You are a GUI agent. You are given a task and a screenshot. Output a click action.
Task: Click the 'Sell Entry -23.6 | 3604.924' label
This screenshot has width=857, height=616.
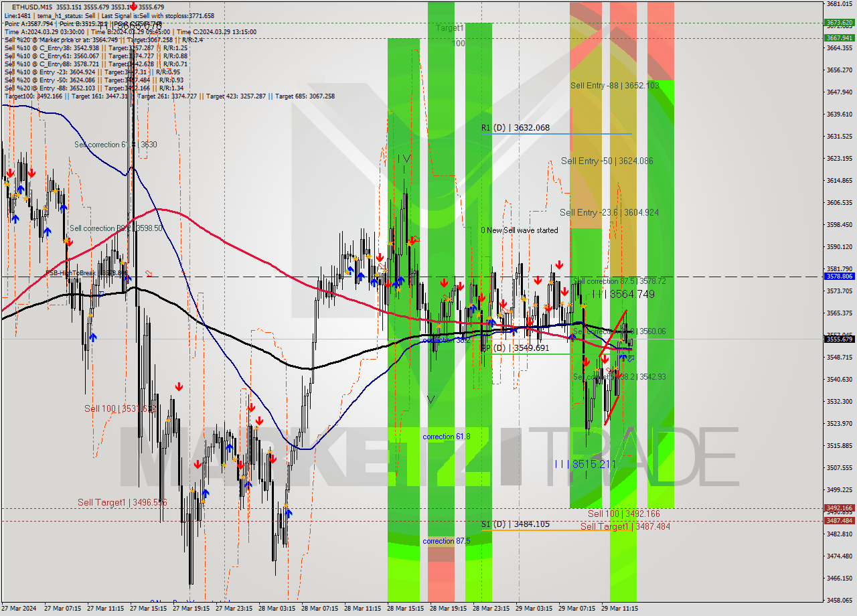tap(609, 212)
